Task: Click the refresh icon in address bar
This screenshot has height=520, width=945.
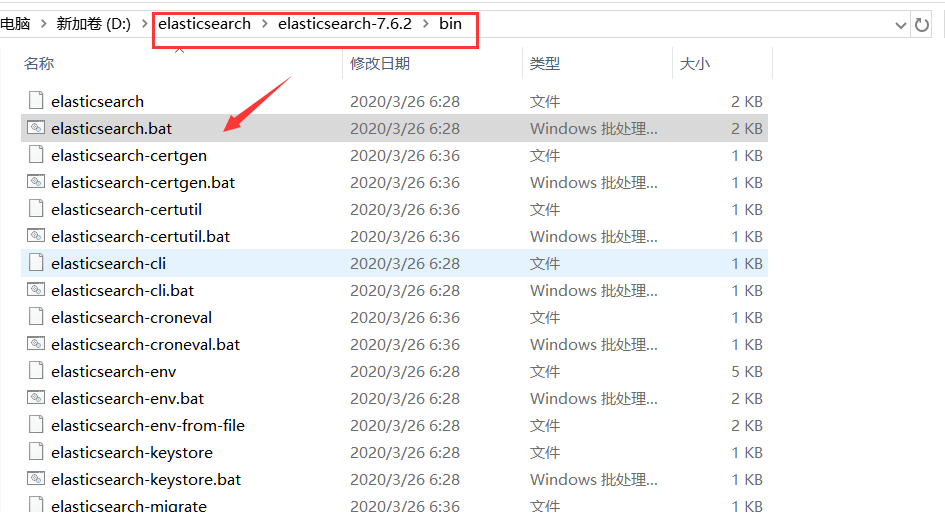Action: coord(921,25)
